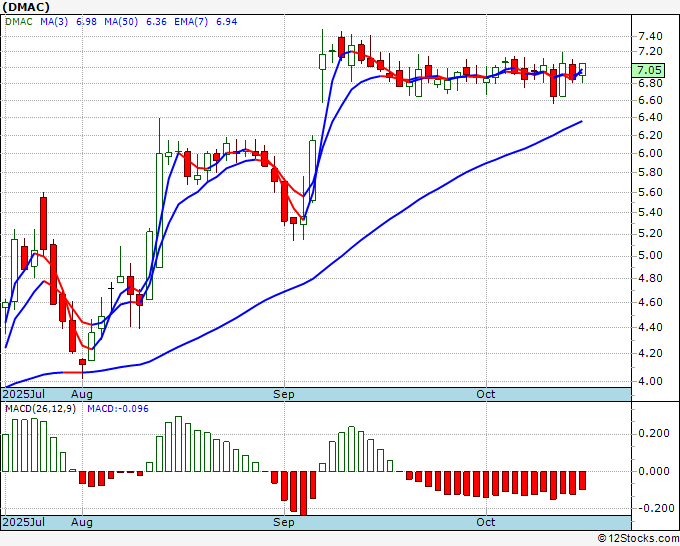Select the 4.40 price axis label
The image size is (680, 546).
(x=650, y=327)
